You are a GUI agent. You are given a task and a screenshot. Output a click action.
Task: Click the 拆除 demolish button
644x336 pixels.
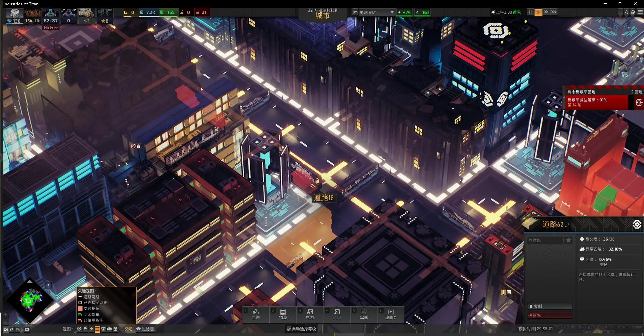(x=550, y=315)
